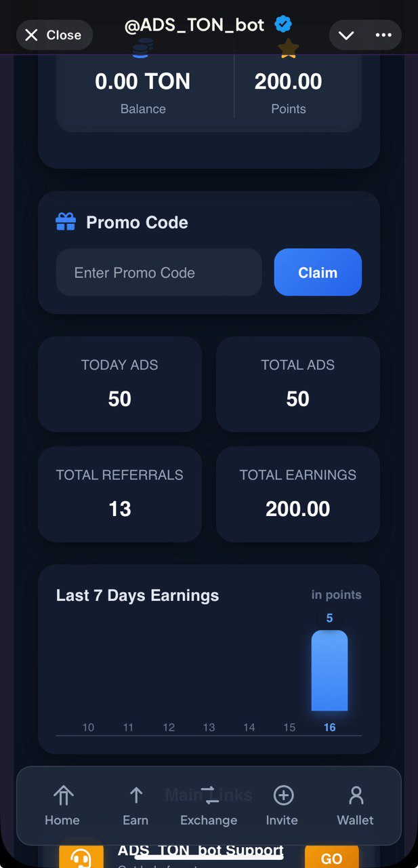Image resolution: width=418 pixels, height=868 pixels.
Task: Close the mini app with Close button
Action: coord(54,35)
